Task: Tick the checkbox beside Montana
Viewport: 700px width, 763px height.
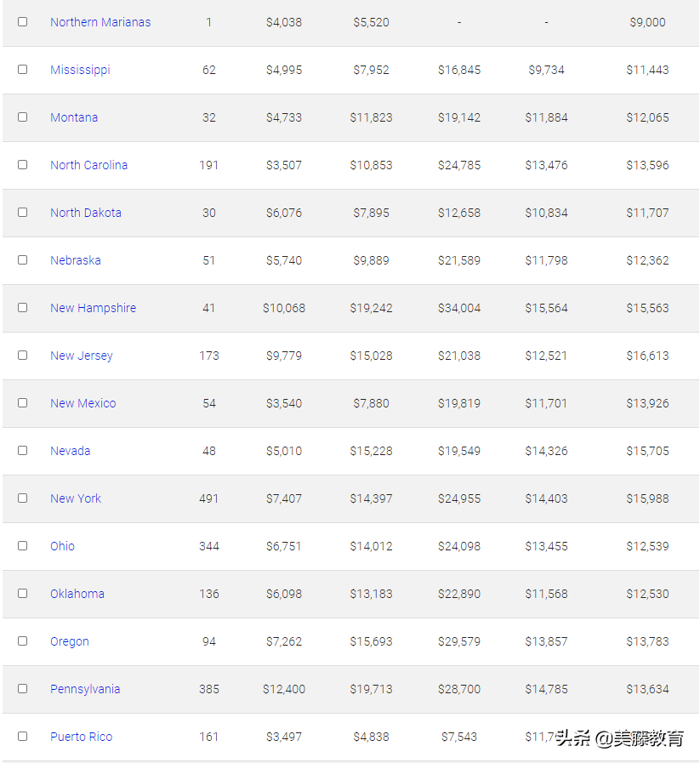Action: [x=23, y=117]
